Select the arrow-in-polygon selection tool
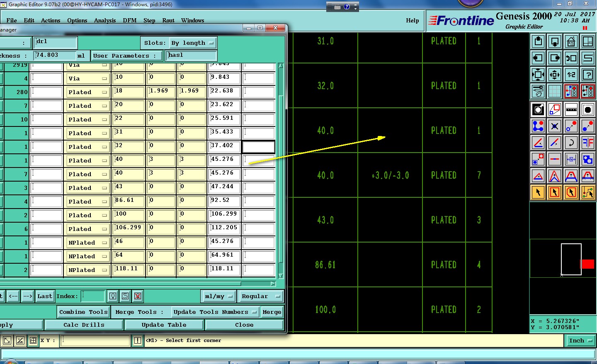The height and width of the screenshot is (364, 597). pyautogui.click(x=571, y=192)
